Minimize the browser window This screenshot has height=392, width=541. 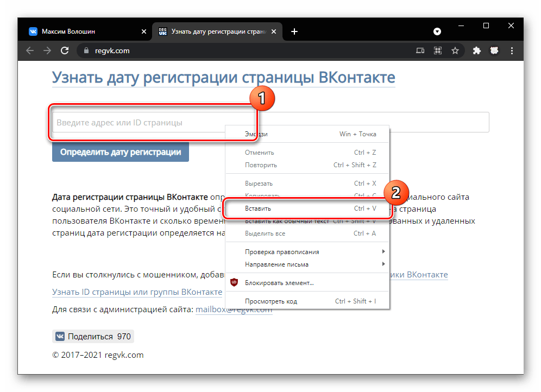coord(461,26)
